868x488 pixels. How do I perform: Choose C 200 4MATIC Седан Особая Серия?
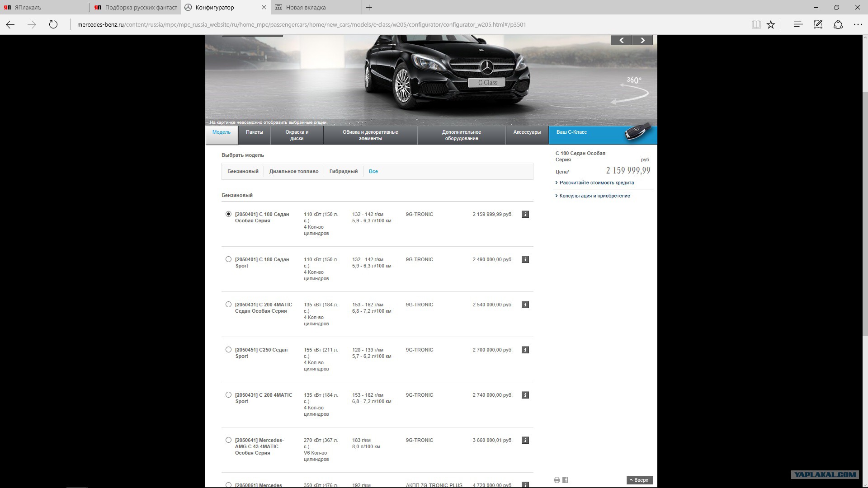coord(228,305)
